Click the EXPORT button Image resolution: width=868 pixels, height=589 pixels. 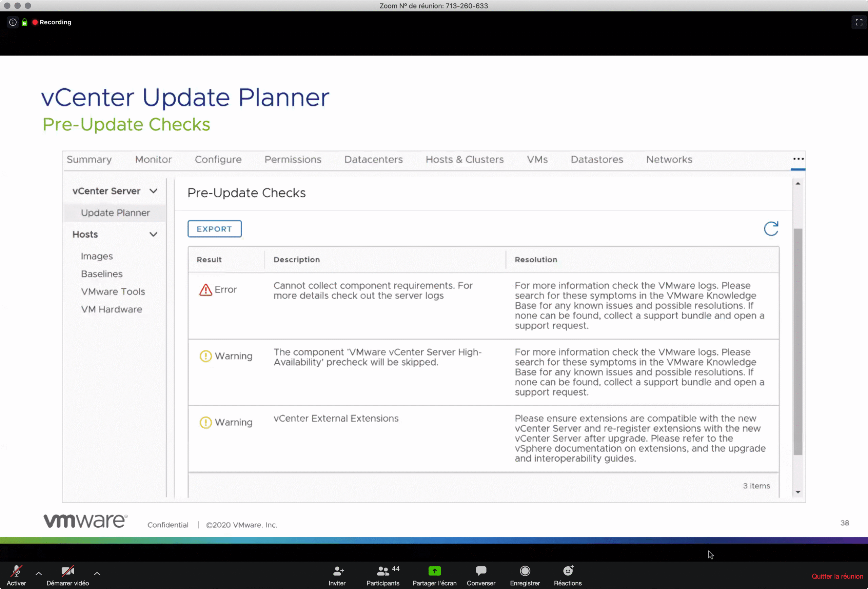pyautogui.click(x=214, y=229)
